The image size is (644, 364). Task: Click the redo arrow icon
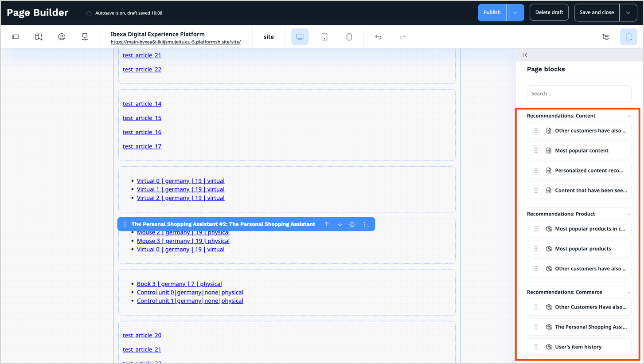[402, 37]
